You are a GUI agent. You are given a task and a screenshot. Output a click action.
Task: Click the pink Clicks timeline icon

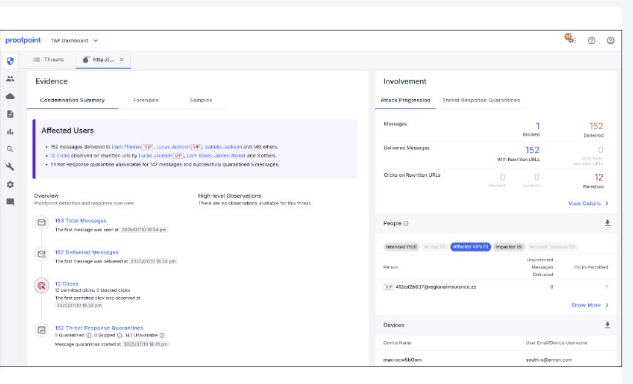click(x=42, y=286)
